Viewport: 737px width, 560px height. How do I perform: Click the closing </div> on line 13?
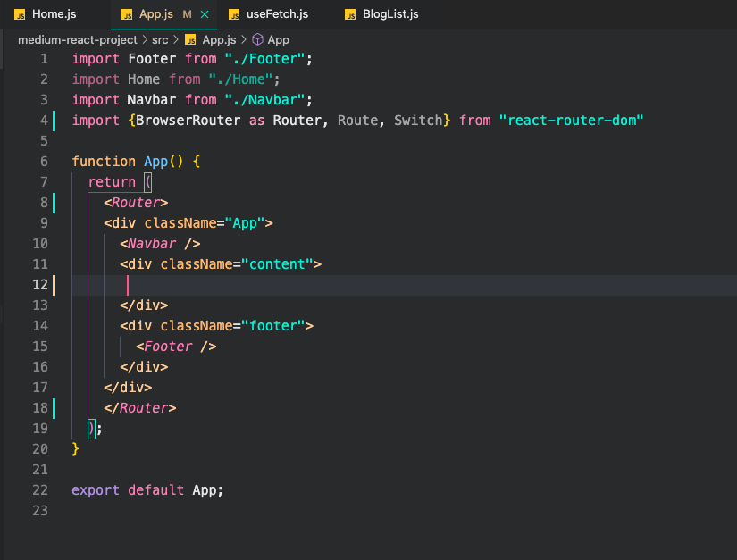tap(144, 305)
